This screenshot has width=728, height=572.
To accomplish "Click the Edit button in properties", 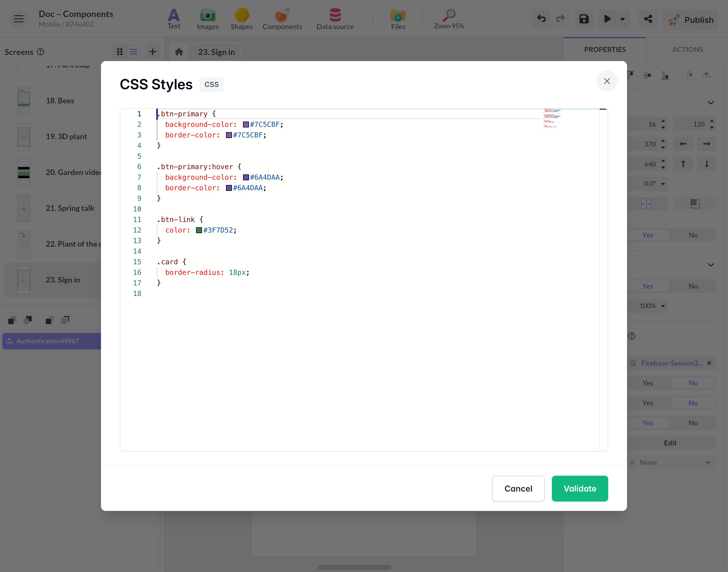I will 670,443.
